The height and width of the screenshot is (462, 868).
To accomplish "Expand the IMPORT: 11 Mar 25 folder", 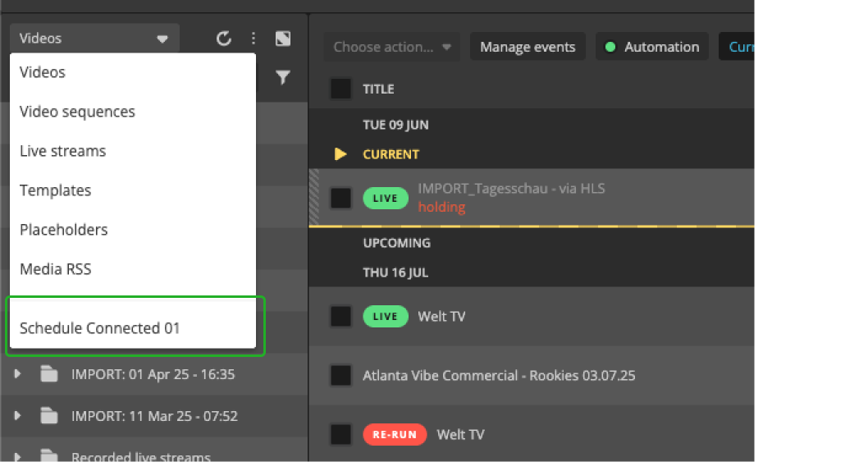I will [x=18, y=415].
